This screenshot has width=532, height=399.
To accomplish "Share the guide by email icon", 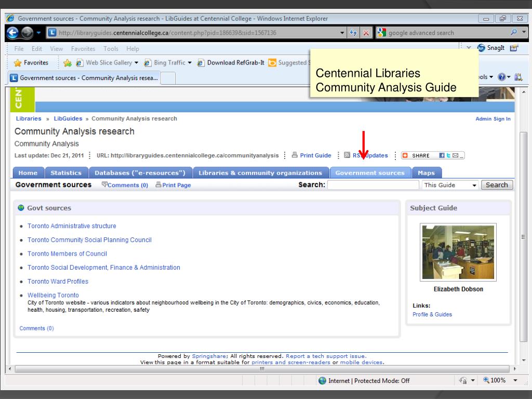I will [455, 155].
